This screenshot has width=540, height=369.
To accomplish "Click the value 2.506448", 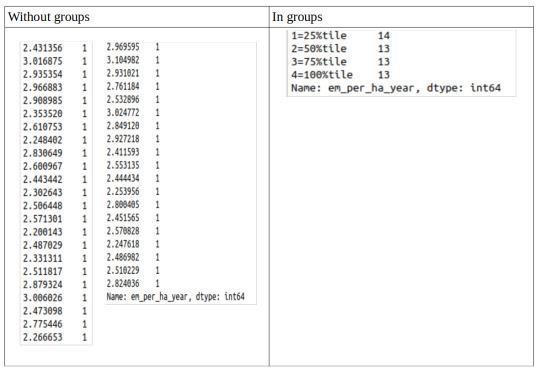I will pos(43,205).
